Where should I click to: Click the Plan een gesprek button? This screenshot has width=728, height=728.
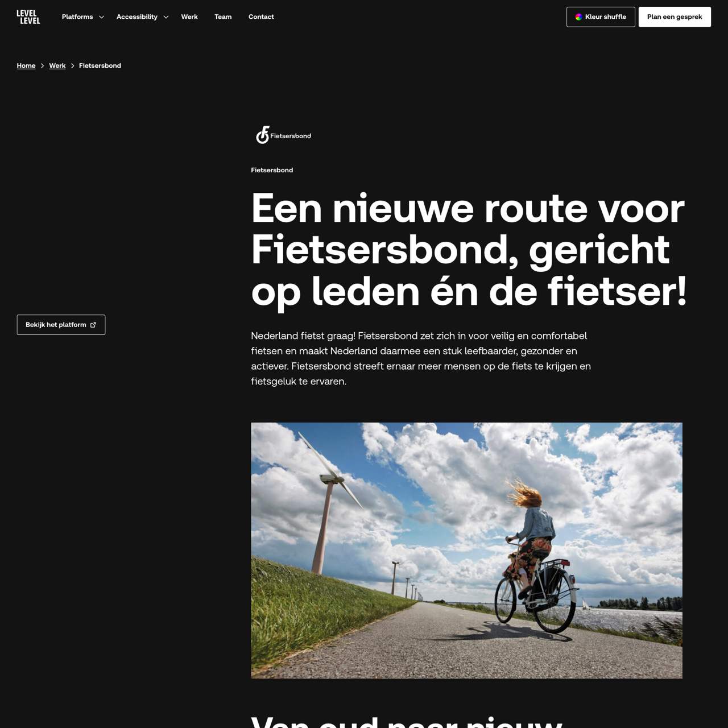[675, 17]
